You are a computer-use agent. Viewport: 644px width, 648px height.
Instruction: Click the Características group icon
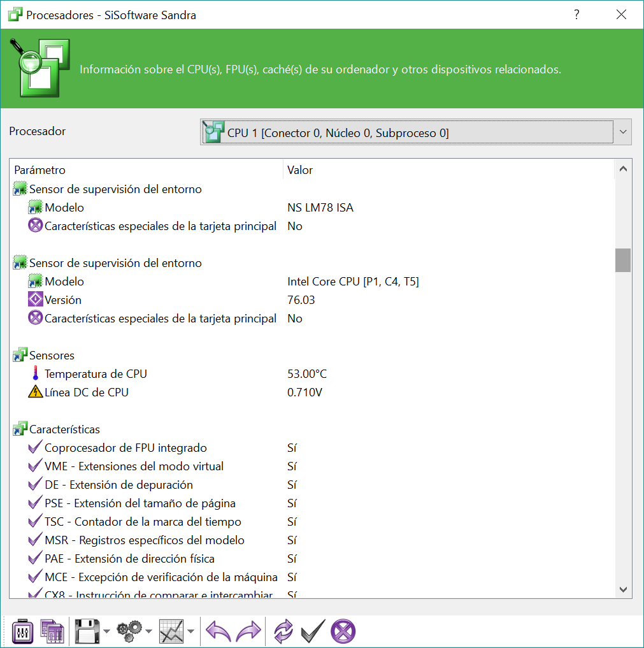(x=20, y=429)
